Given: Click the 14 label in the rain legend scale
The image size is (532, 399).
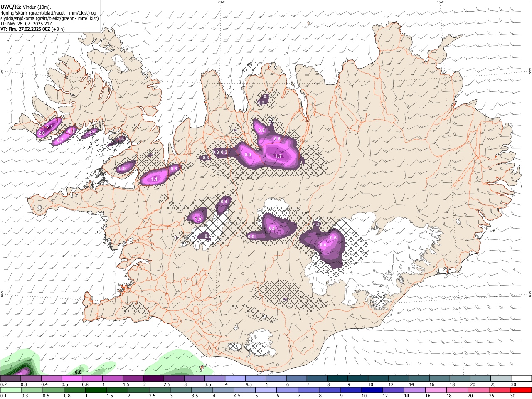Looking at the screenshot, I should pyautogui.click(x=406, y=396).
